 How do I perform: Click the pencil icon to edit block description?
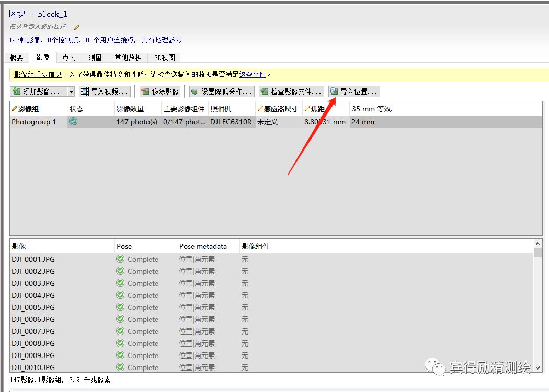(77, 27)
